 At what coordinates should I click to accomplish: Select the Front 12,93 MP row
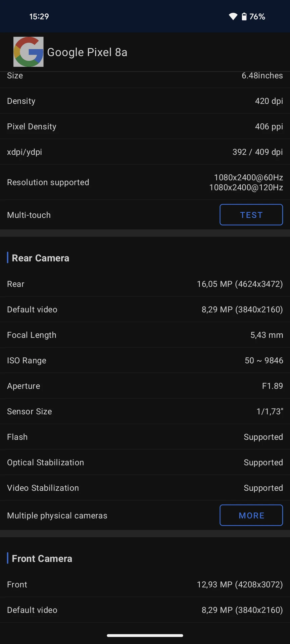pos(145,584)
